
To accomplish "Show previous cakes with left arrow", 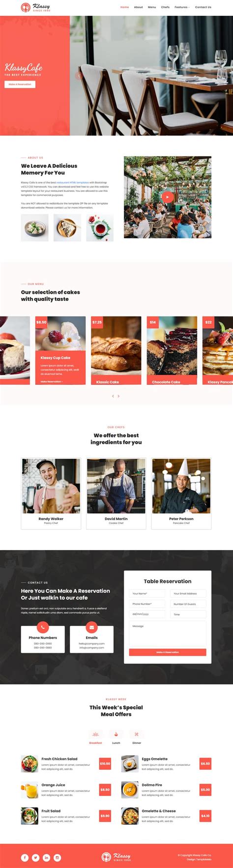I will (113, 396).
